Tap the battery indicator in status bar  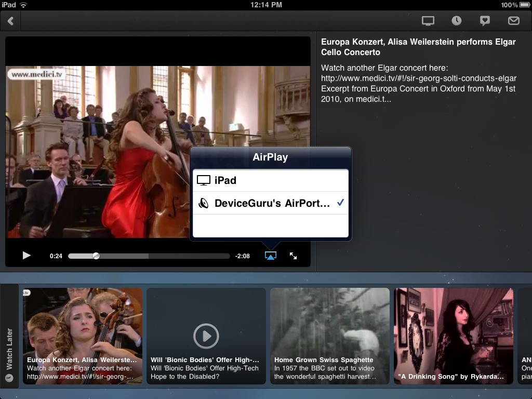[x=525, y=5]
